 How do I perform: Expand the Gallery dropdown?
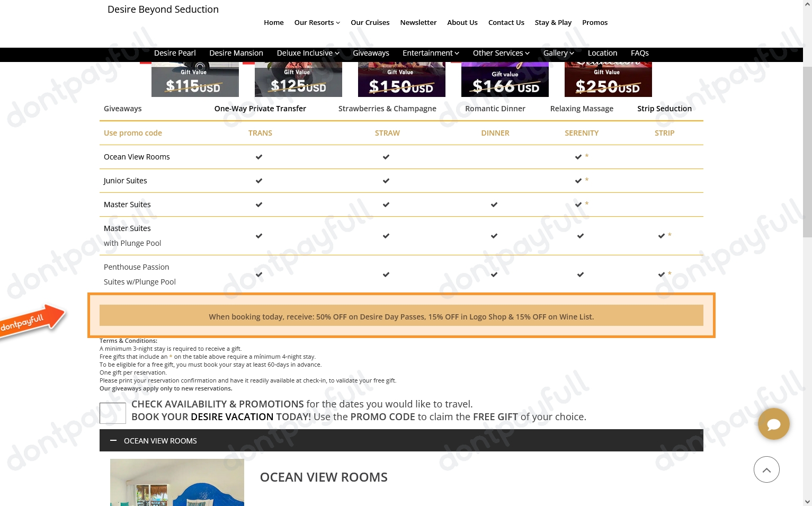click(558, 53)
